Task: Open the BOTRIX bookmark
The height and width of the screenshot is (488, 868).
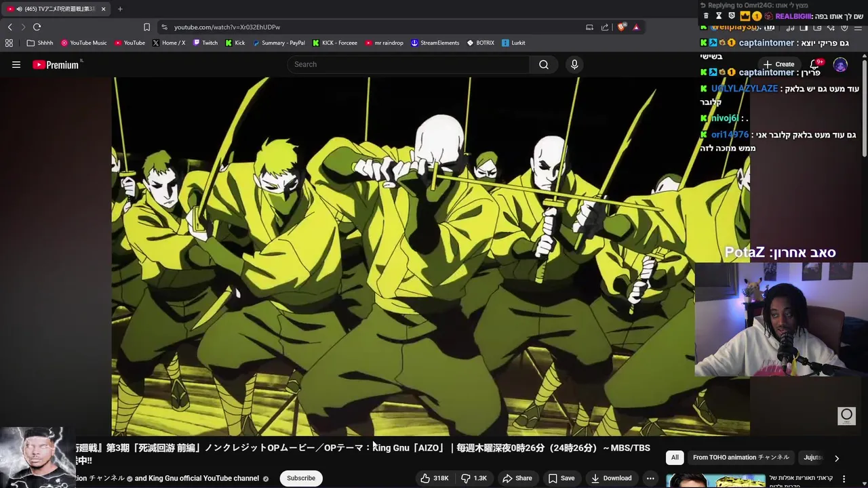Action: [x=481, y=43]
